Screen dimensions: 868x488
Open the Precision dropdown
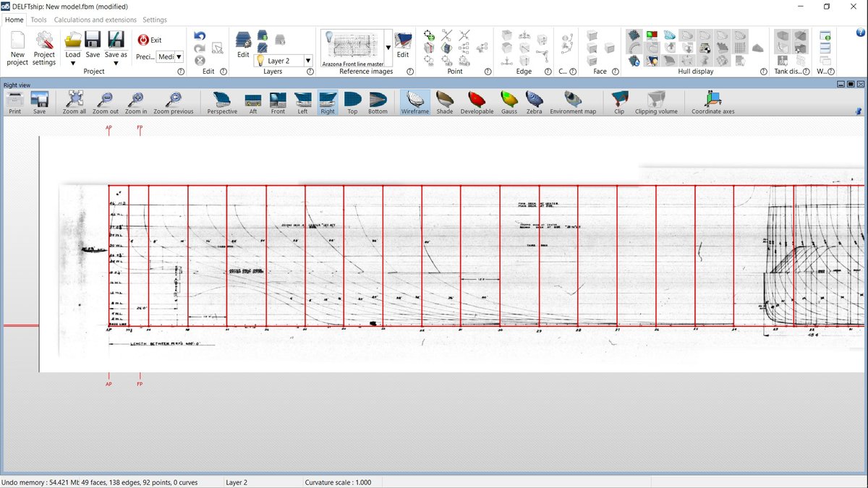(x=179, y=56)
